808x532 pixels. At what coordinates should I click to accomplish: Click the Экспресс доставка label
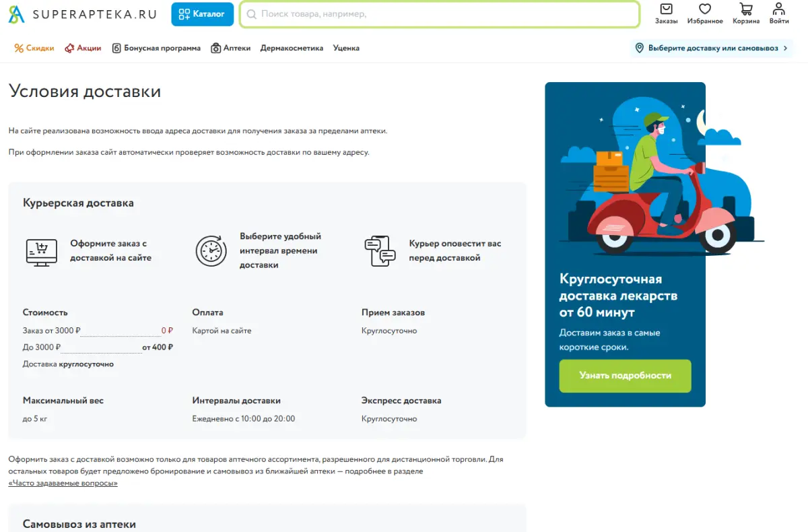401,401
